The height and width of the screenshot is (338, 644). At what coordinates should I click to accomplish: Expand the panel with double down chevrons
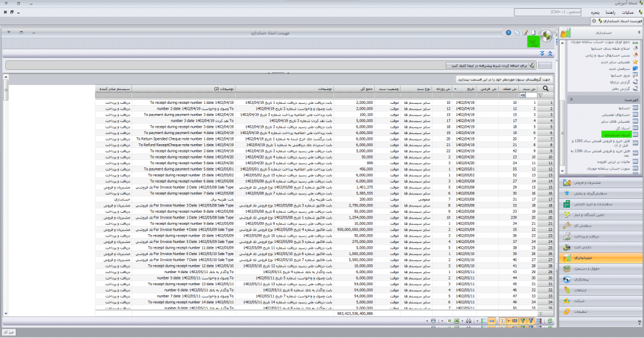click(542, 54)
